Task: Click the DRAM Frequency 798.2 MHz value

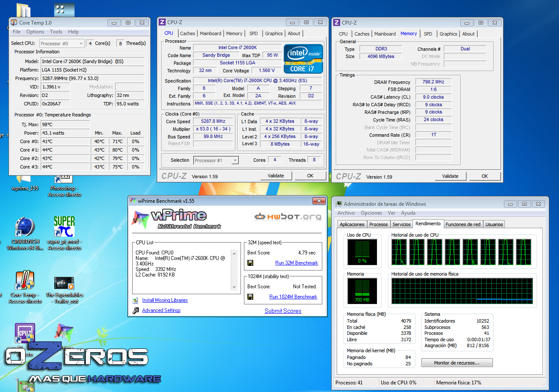Action: coord(433,82)
